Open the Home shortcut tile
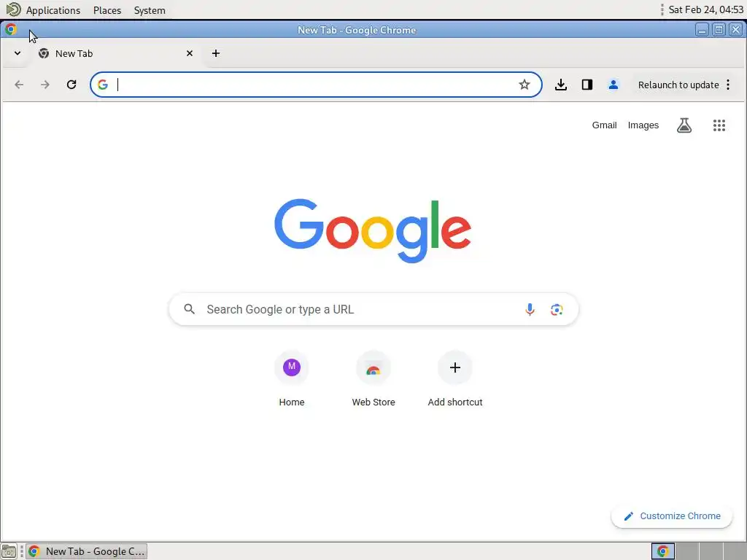Image resolution: width=747 pixels, height=560 pixels. 292,379
